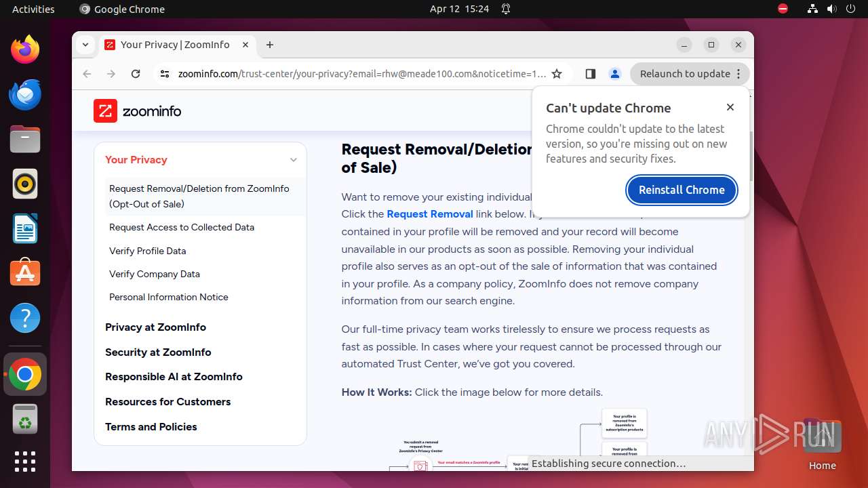Expand Resources for Customers section
The image size is (868, 488).
coord(167,401)
